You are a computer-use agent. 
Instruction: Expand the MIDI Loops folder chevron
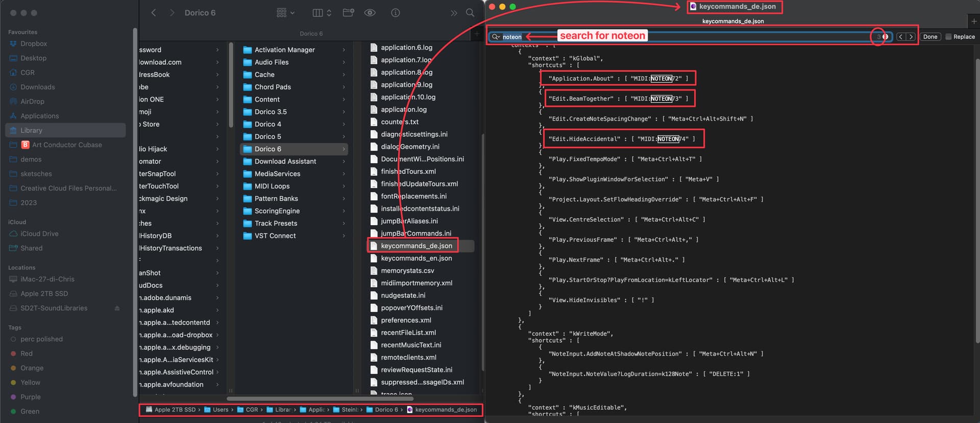point(344,186)
